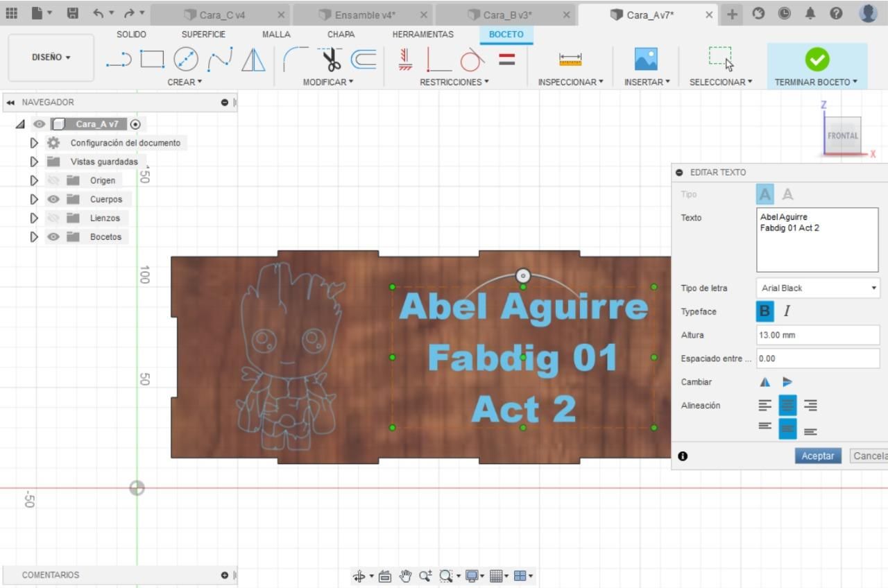The image size is (888, 588).
Task: Save the document with floppy icon
Action: click(73, 13)
